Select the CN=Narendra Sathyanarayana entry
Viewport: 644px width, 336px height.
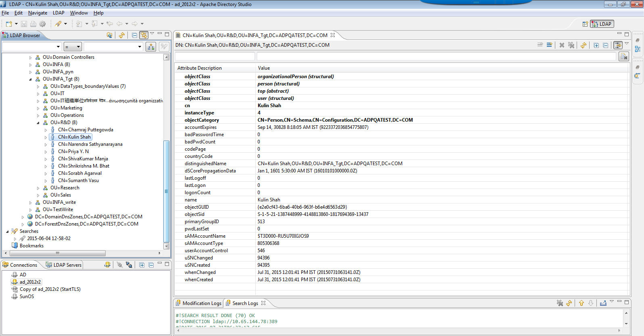[90, 144]
